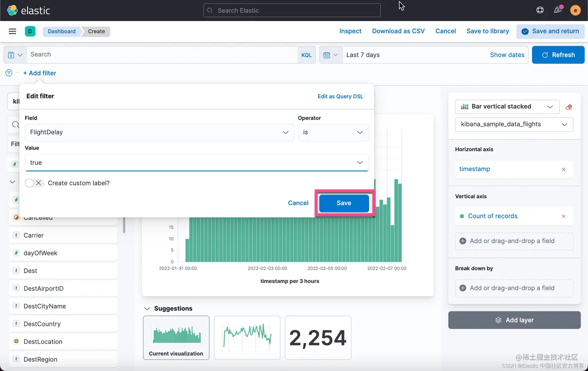Screen dimensions: 588x371
Task: Click the change all filters icon
Action: click(9, 73)
